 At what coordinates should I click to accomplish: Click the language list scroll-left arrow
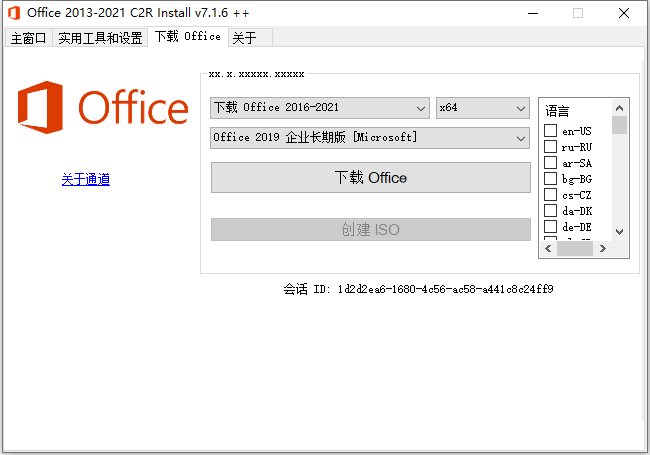(550, 249)
